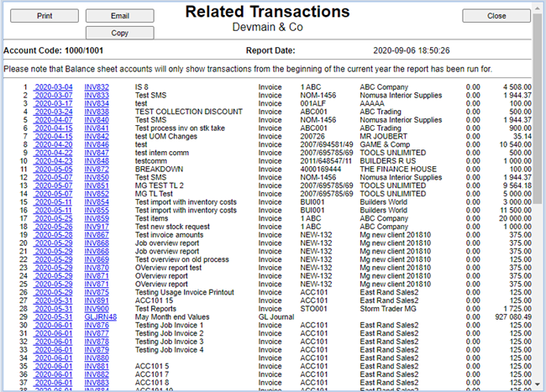Close the Related Transactions report

coord(496,16)
